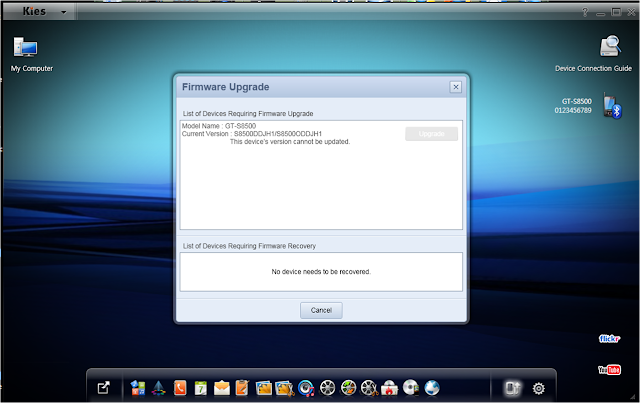Click the disabled Upgrade button
640x403 pixels.
coord(431,134)
